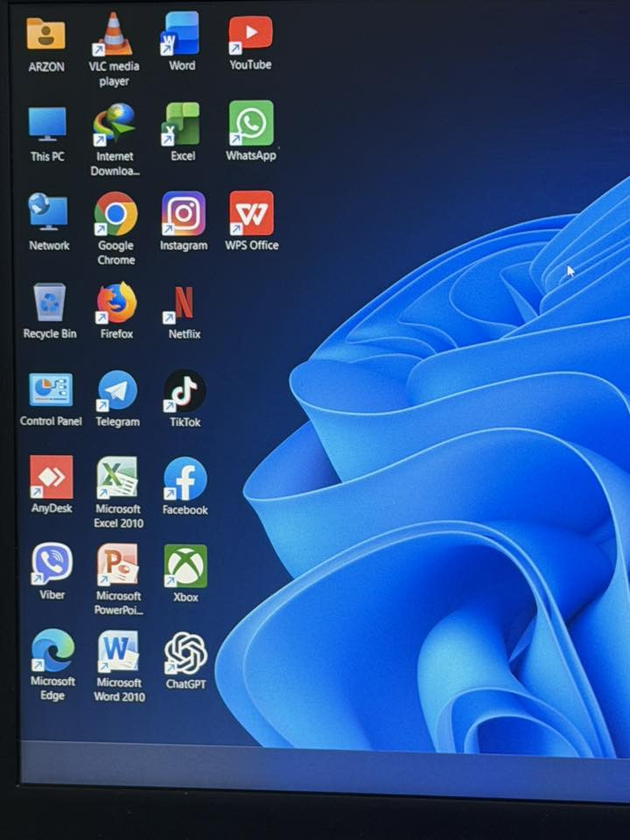Launch the ChatGPT shortcut
Image resolution: width=630 pixels, height=840 pixels.
185,653
